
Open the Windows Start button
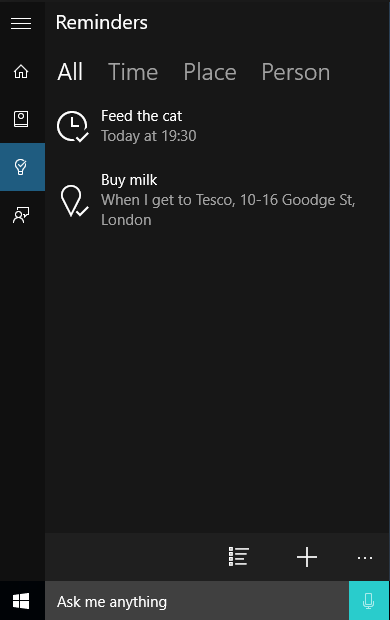click(21, 601)
